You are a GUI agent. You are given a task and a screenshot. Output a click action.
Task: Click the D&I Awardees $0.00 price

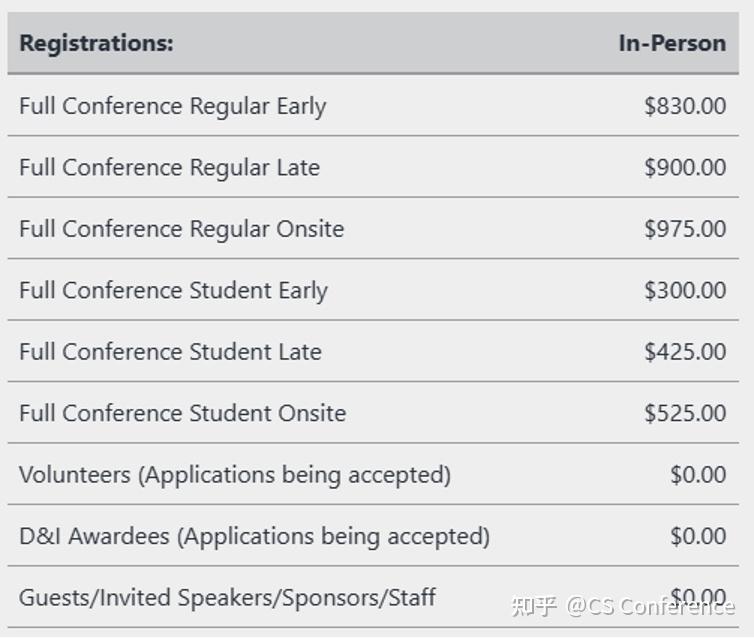698,537
